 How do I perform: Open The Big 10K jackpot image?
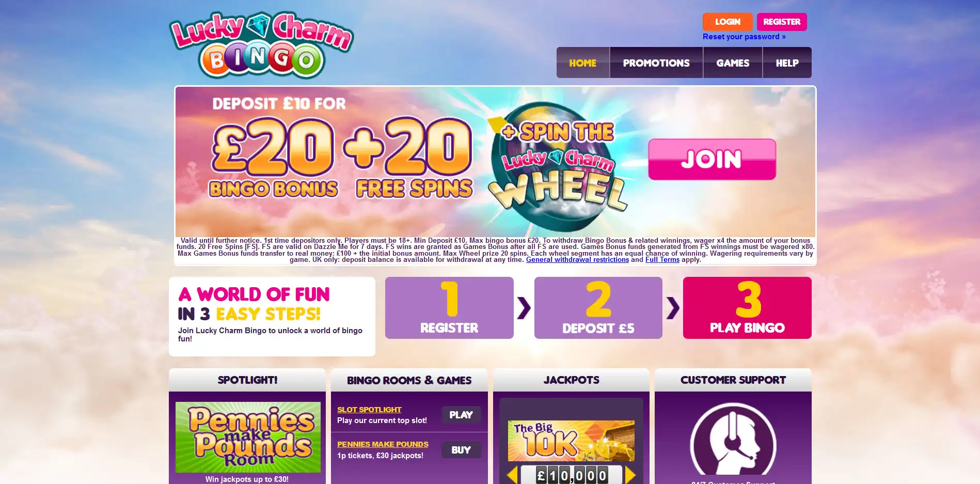click(x=571, y=441)
